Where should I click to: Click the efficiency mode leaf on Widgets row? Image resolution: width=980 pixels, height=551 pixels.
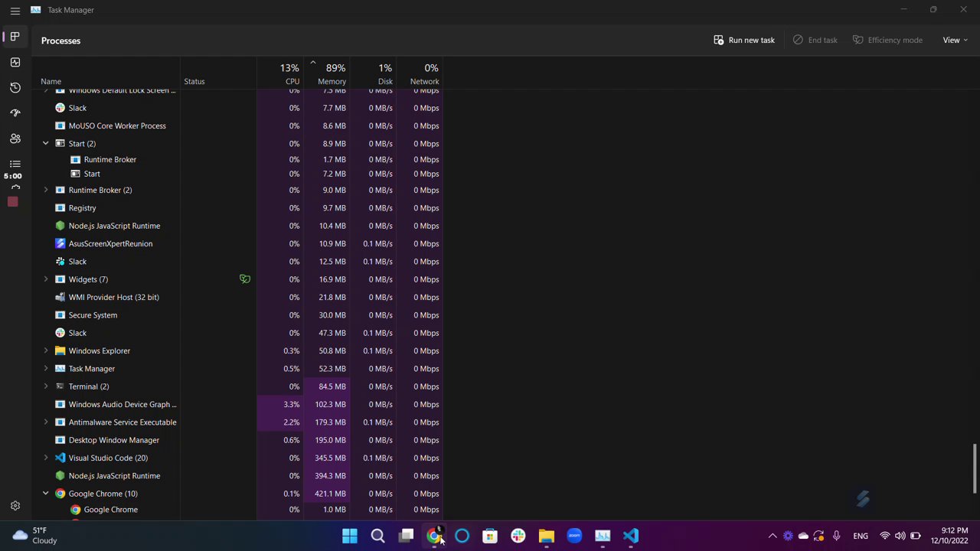[x=245, y=279]
